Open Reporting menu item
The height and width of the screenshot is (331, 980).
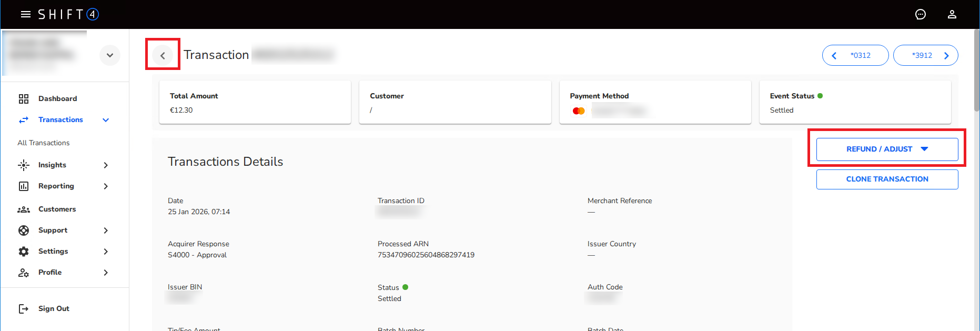pyautogui.click(x=56, y=186)
